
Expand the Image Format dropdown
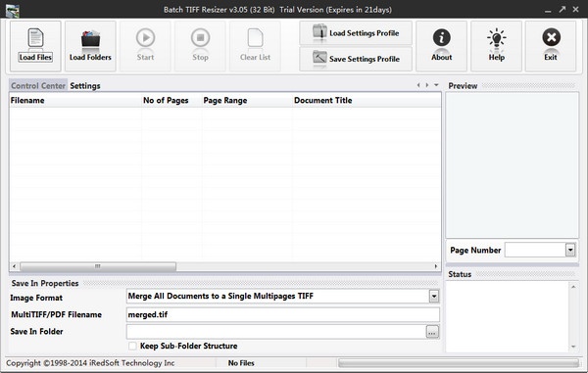(x=434, y=297)
